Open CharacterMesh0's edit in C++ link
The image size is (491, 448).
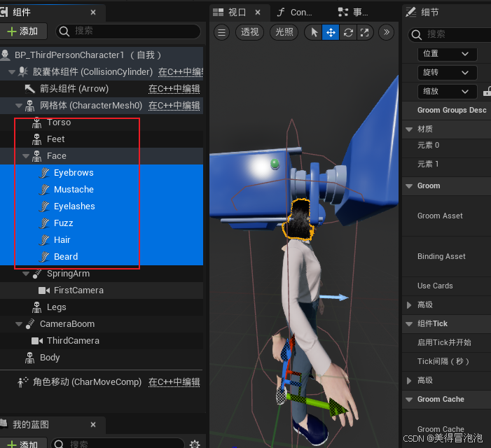(174, 106)
